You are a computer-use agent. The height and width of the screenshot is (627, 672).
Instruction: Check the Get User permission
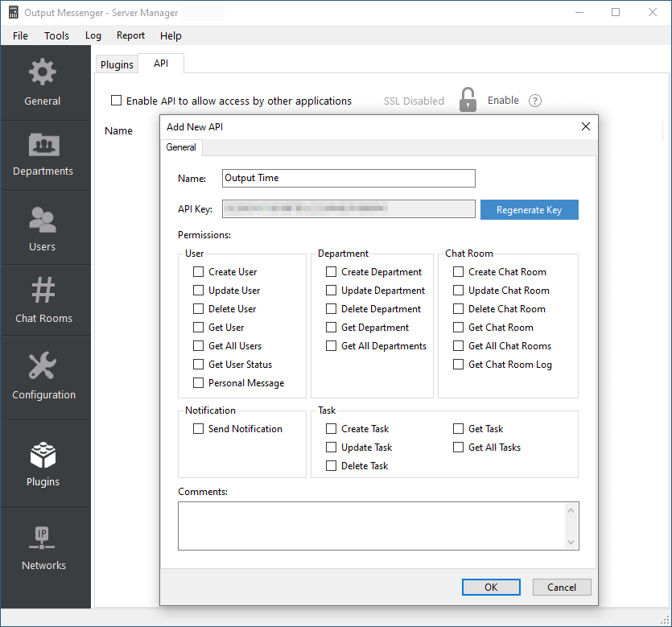point(198,327)
